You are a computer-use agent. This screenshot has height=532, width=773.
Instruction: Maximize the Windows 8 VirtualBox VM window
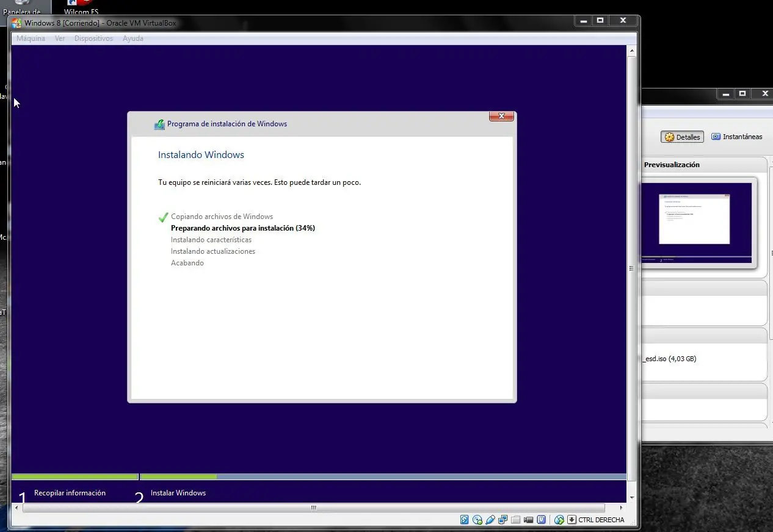600,20
